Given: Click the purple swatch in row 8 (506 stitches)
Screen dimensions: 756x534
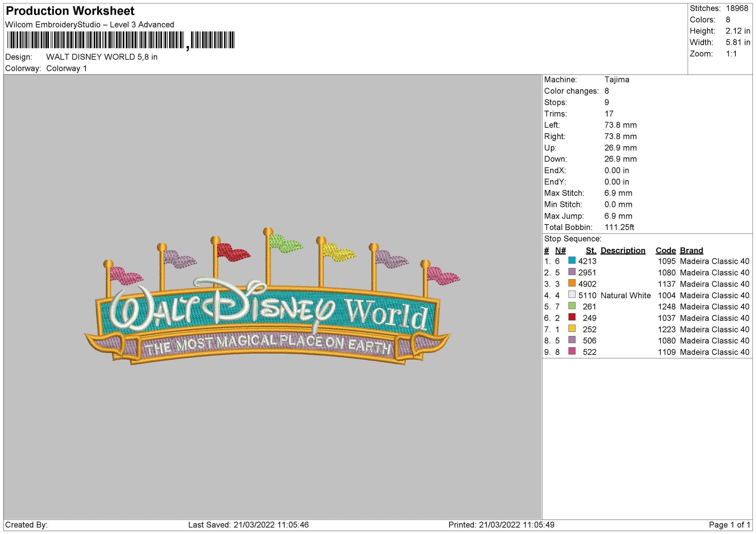Looking at the screenshot, I should click(572, 340).
